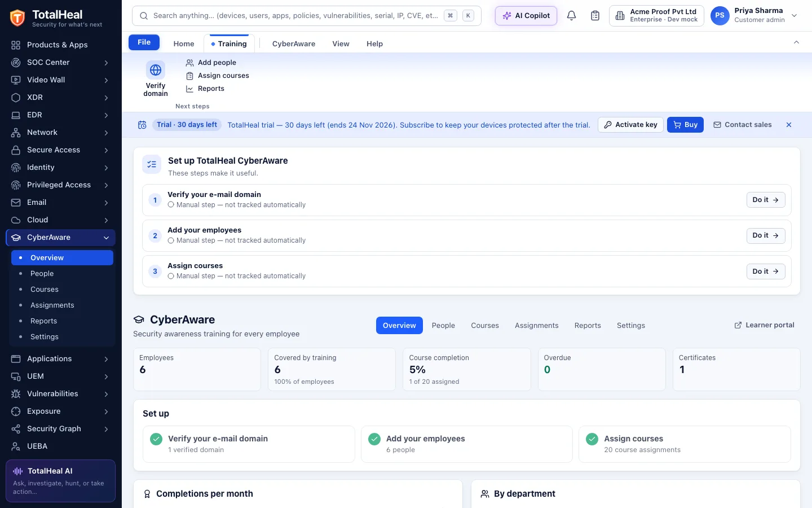This screenshot has height=508, width=812.
Task: Click the AI Copilot button
Action: (526, 16)
